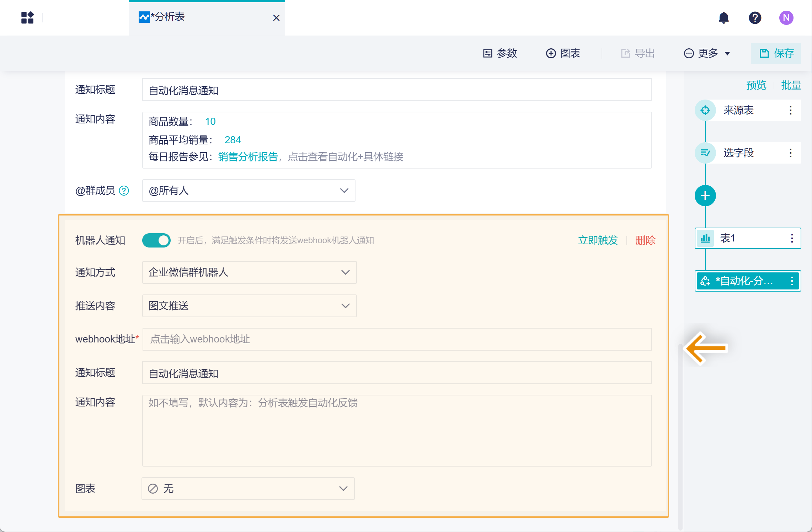Click the 来源表 source table node icon

[x=705, y=110]
